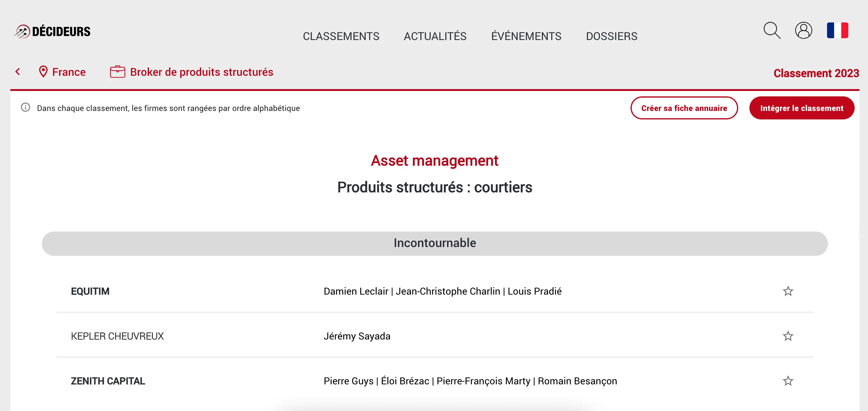Image resolution: width=868 pixels, height=411 pixels.
Task: Open the search magnifier icon
Action: (x=772, y=30)
